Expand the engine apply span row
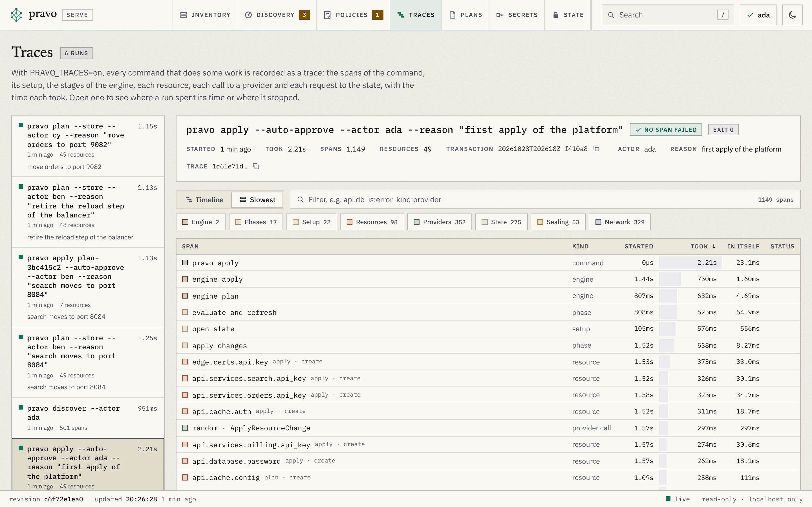The height and width of the screenshot is (507, 812). 488,279
